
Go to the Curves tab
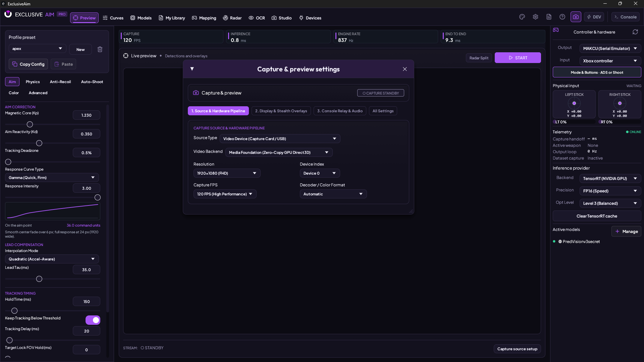point(113,18)
